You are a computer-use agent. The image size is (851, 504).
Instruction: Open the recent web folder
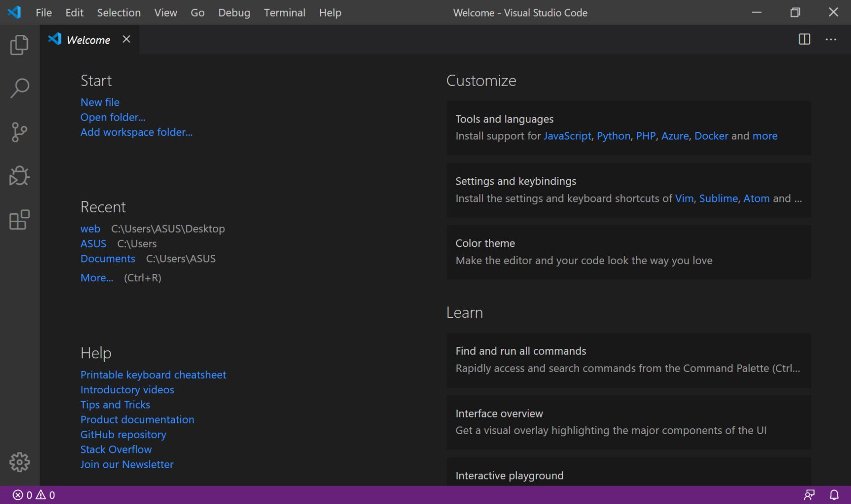(90, 229)
